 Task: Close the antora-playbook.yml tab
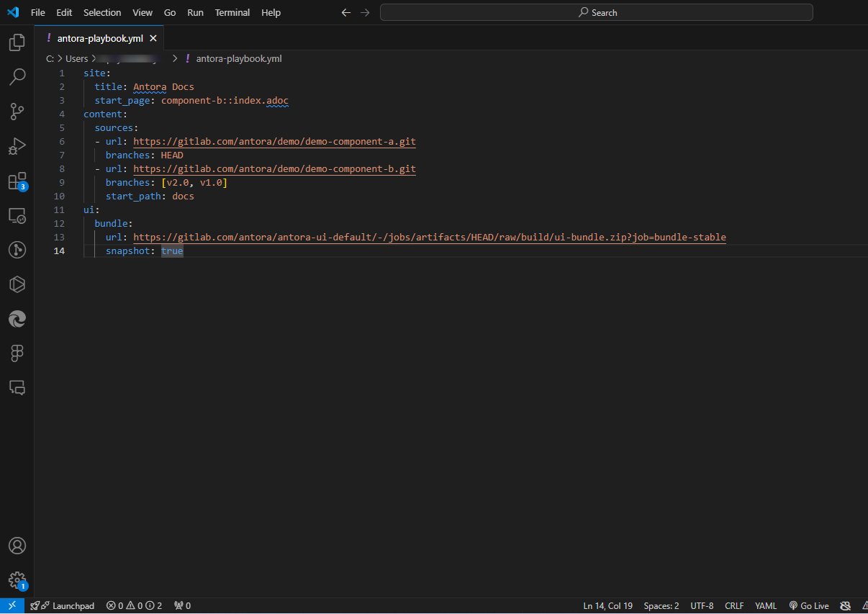(x=153, y=38)
